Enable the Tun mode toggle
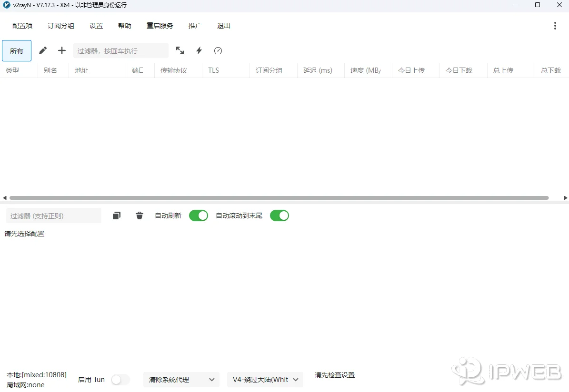 coord(120,380)
